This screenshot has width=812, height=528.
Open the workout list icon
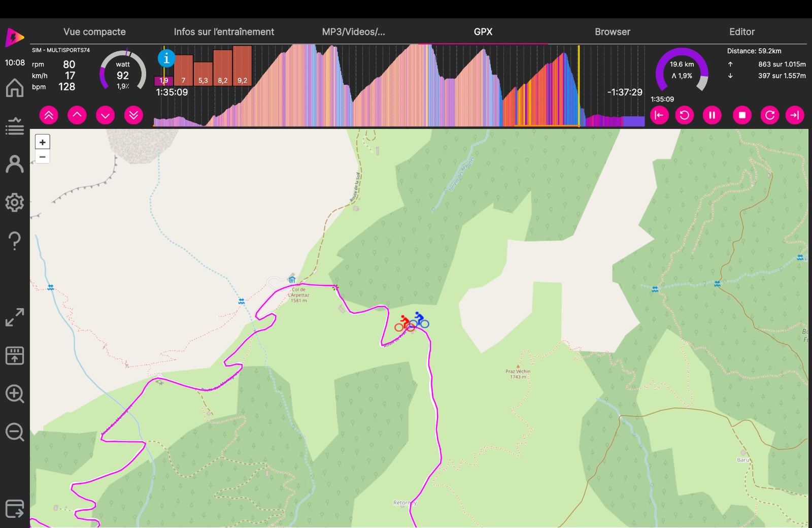pos(14,126)
